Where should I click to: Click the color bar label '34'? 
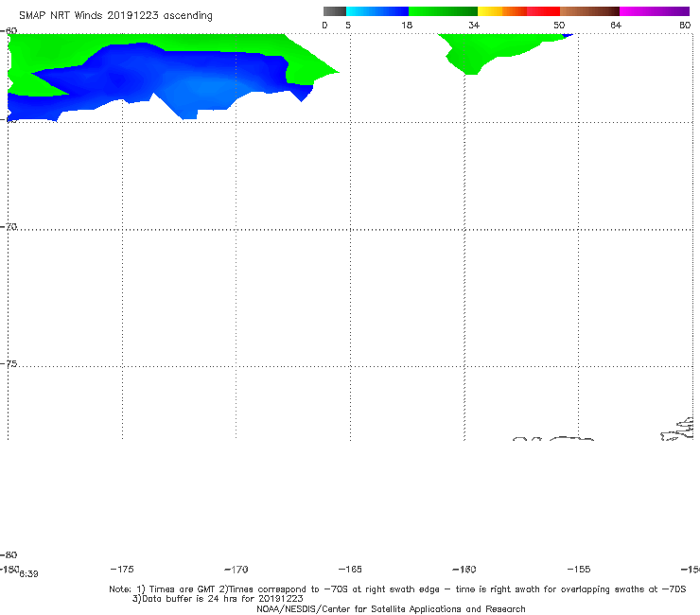[x=474, y=25]
